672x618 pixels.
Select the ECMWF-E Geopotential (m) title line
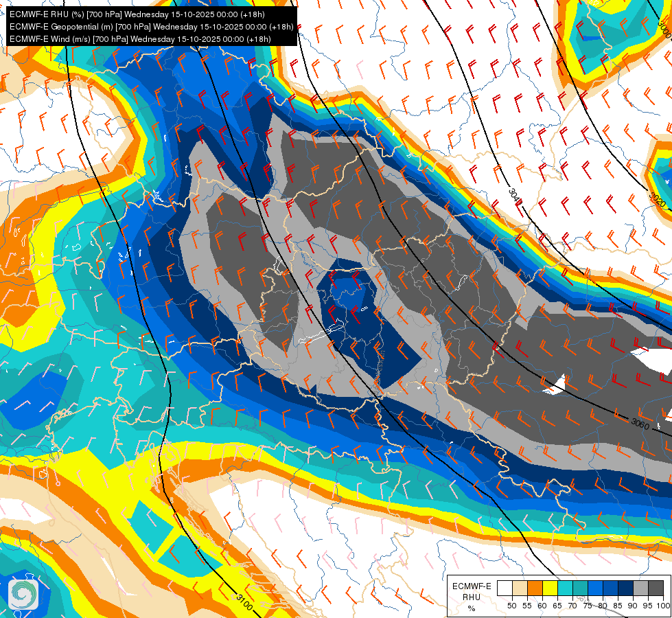pyautogui.click(x=151, y=27)
